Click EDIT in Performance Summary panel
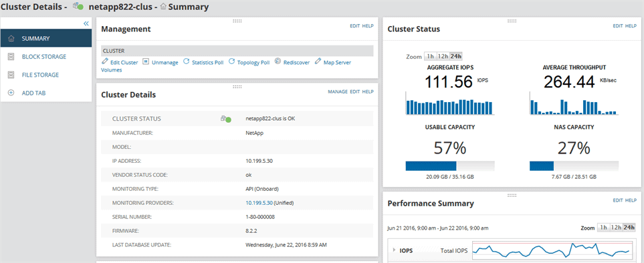This screenshot has height=263, width=644. click(618, 200)
